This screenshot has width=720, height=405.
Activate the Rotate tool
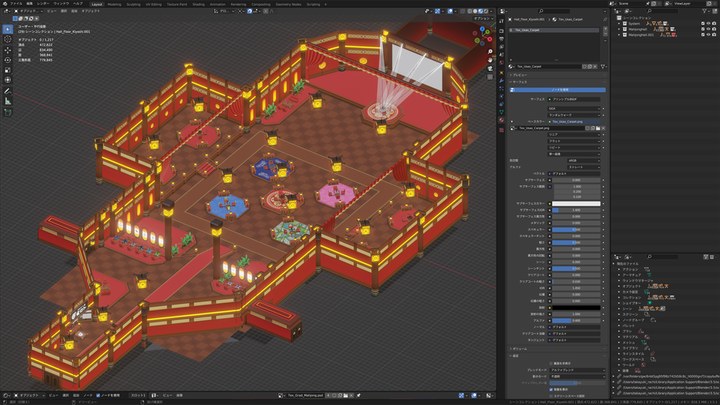point(7,61)
